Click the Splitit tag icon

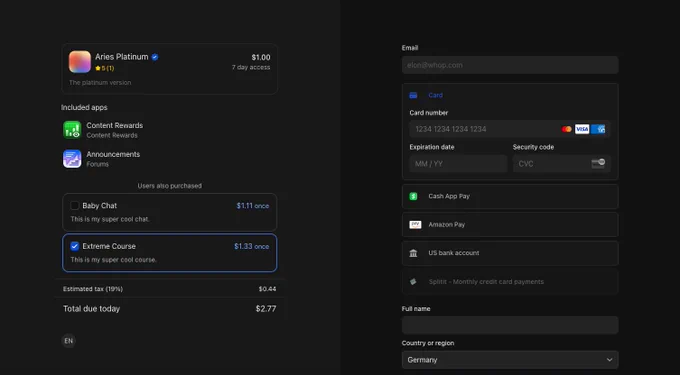click(413, 282)
